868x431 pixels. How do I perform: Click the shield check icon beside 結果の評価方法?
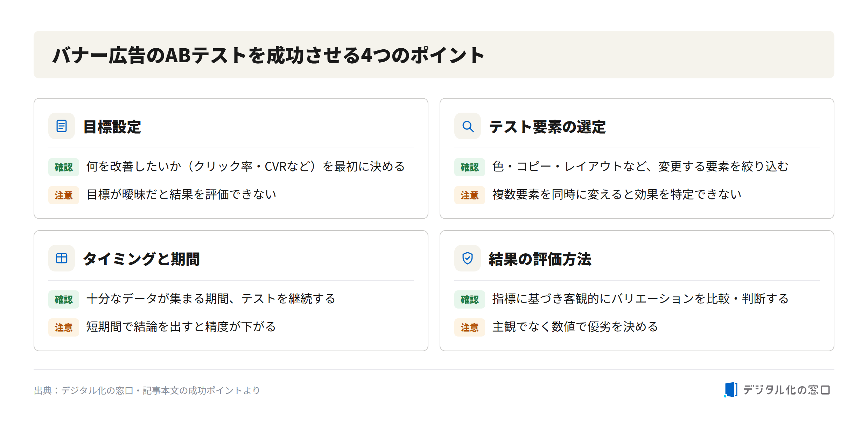tap(468, 258)
